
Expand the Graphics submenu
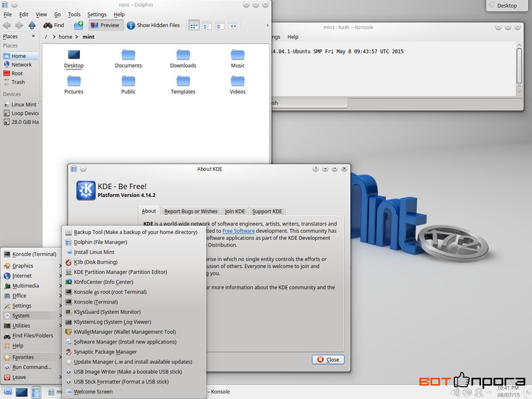32,265
